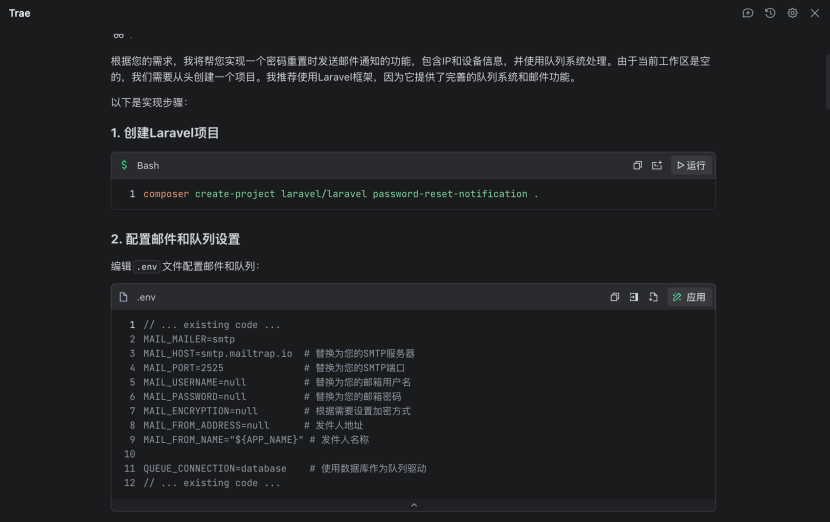The width and height of the screenshot is (830, 522).
Task: Click the Trae title label
Action: point(20,13)
